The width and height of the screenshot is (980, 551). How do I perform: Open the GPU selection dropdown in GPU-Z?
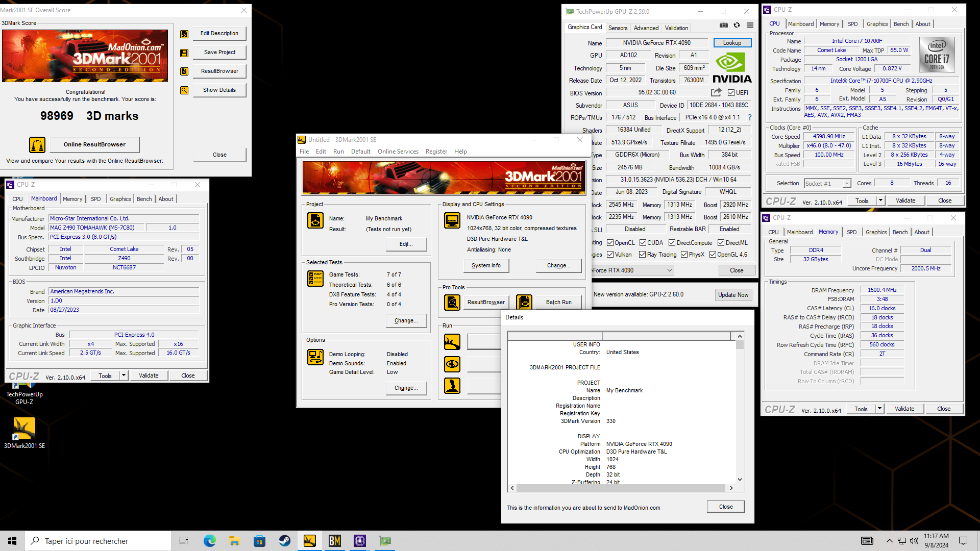coord(670,270)
